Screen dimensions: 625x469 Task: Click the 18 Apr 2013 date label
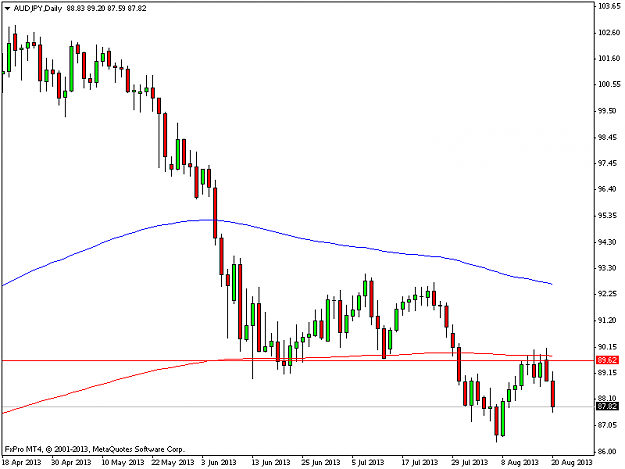pyautogui.click(x=22, y=462)
